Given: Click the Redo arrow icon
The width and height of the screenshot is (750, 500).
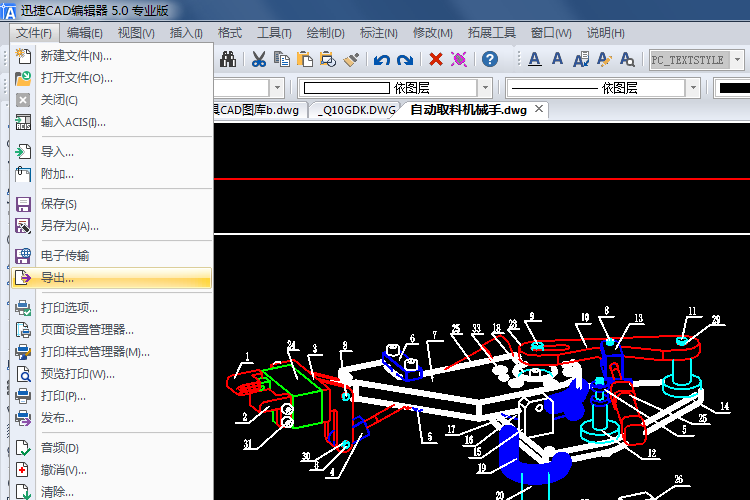Looking at the screenshot, I should (x=405, y=59).
